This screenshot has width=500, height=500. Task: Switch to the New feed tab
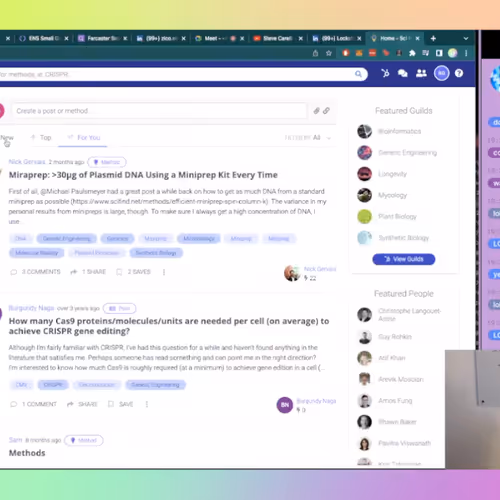tap(7, 138)
